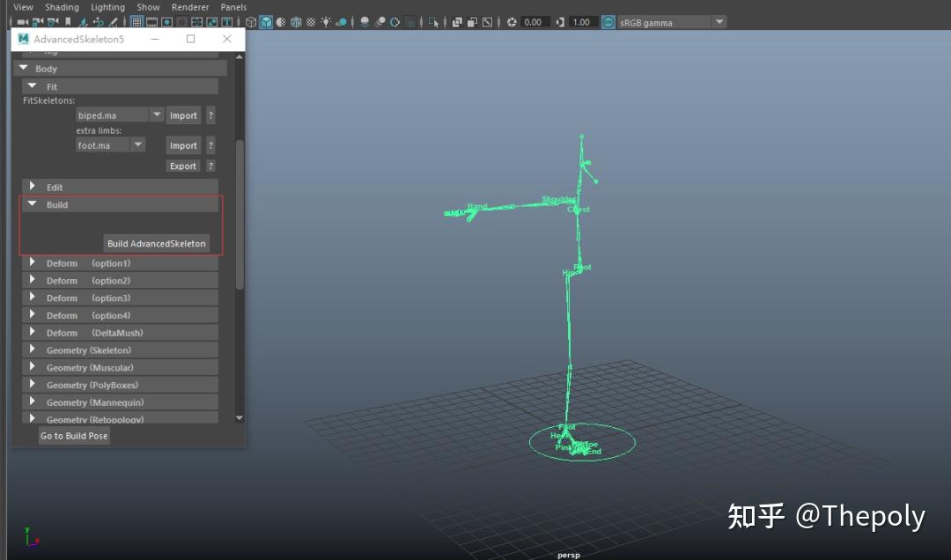Click the Go to Build Pose button

74,436
